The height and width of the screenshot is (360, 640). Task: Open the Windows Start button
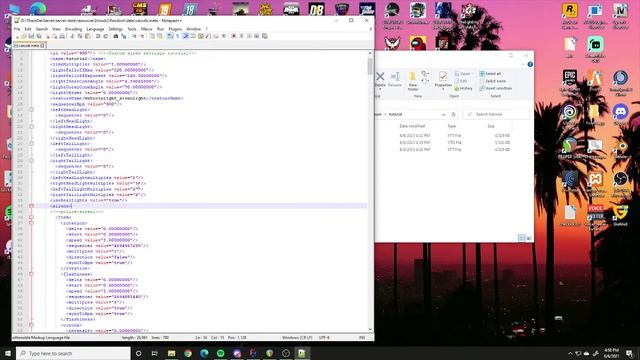(x=7, y=353)
